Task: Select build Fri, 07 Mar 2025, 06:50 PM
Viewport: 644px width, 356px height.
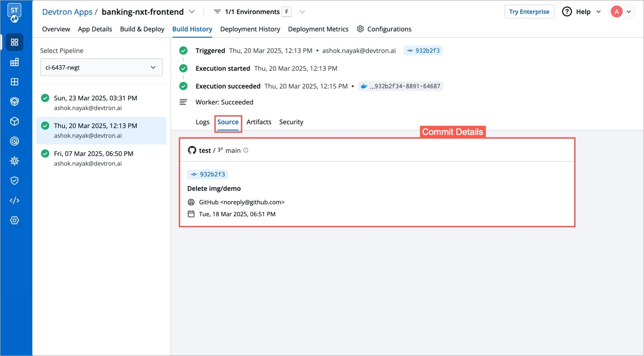Action: point(101,158)
